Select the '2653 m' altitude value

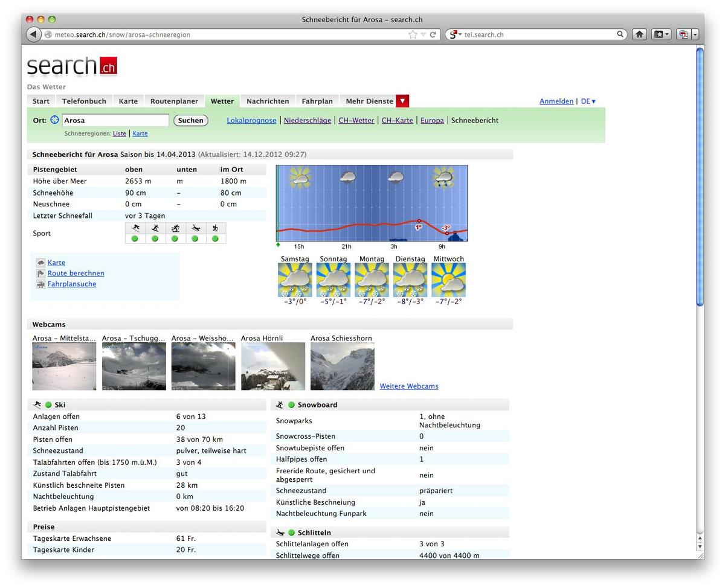[138, 181]
